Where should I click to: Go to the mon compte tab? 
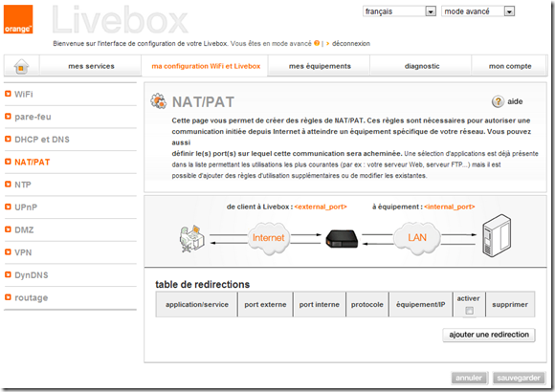click(510, 66)
